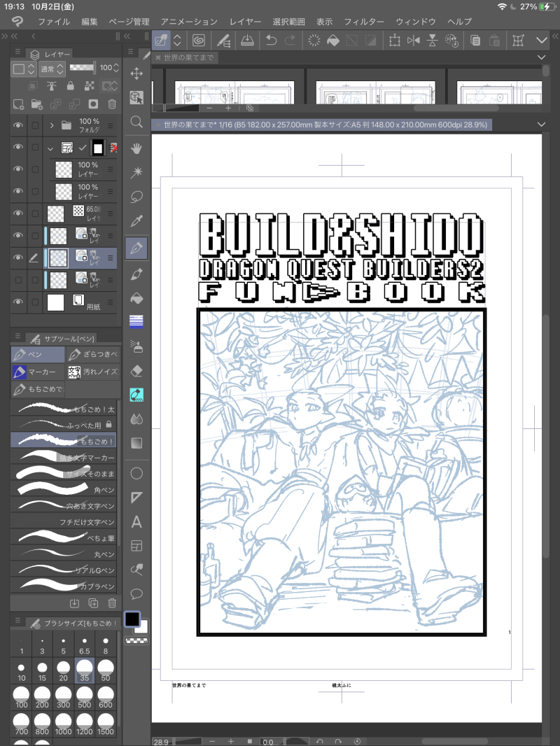Select the Eyedropper tool
The image size is (560, 746).
tap(136, 220)
